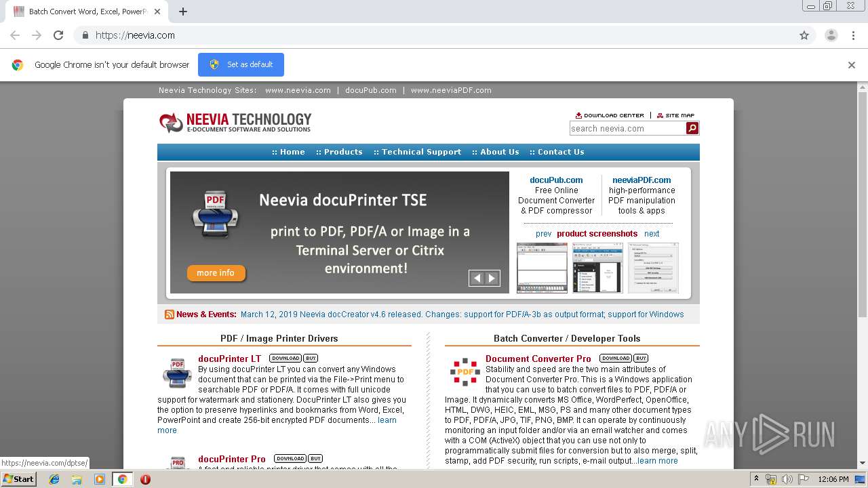The width and height of the screenshot is (868, 488).
Task: Reload the neevia.com page
Action: click(58, 35)
